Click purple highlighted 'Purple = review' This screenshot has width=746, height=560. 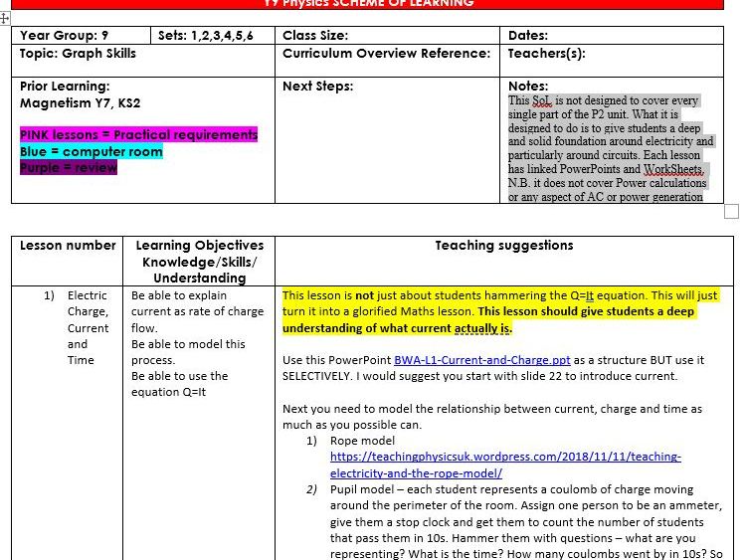tap(69, 167)
